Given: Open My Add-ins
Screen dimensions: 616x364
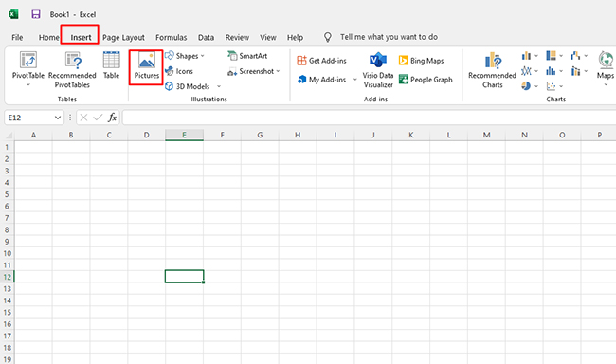Looking at the screenshot, I should (x=322, y=80).
